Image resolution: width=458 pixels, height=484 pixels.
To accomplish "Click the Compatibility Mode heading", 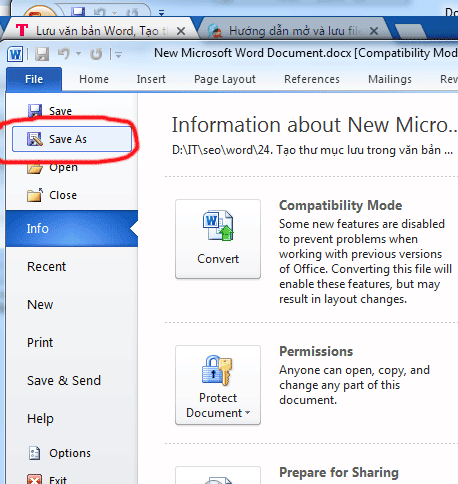I will (x=340, y=205).
